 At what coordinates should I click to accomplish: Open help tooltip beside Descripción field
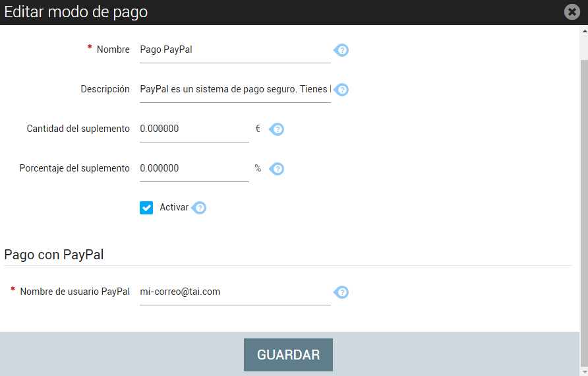[341, 90]
